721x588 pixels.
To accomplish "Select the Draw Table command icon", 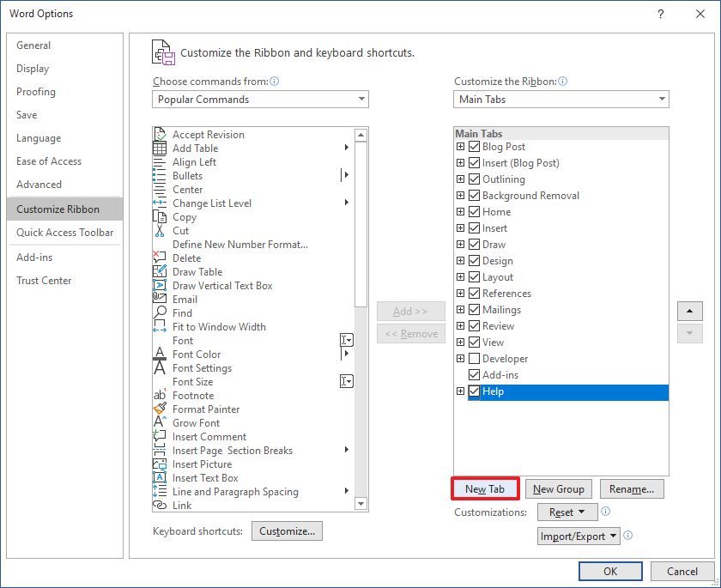I will [x=161, y=272].
